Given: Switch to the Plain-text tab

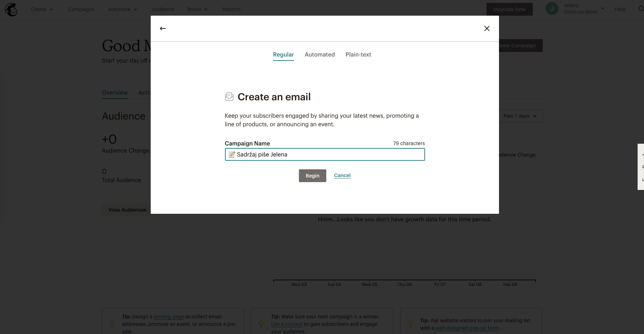Looking at the screenshot, I should point(358,54).
